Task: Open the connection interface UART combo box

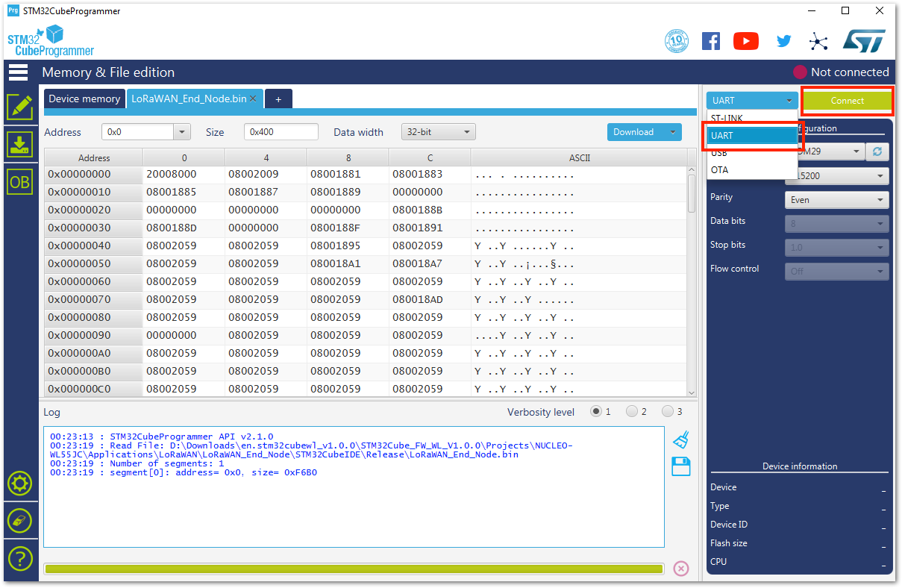Action: (x=753, y=101)
